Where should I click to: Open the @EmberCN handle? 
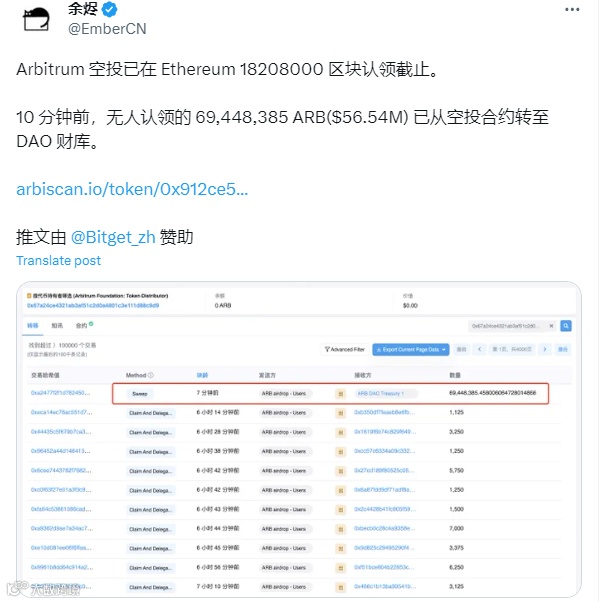click(x=107, y=29)
